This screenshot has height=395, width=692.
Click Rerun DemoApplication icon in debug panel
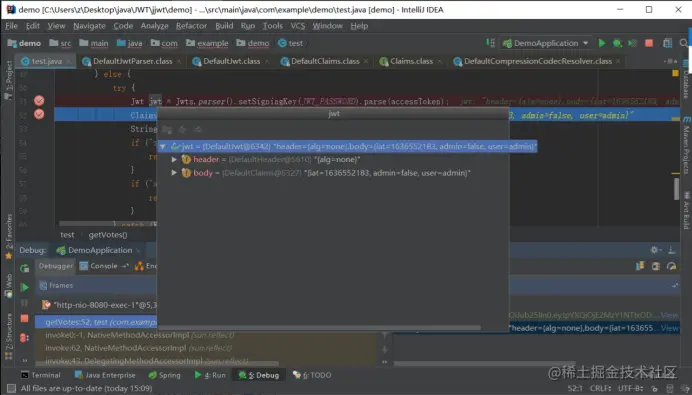pos(25,268)
